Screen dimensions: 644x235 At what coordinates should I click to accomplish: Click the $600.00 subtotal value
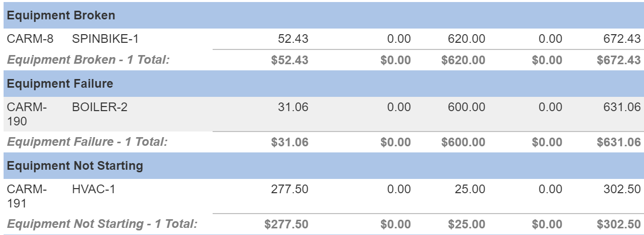pos(463,142)
